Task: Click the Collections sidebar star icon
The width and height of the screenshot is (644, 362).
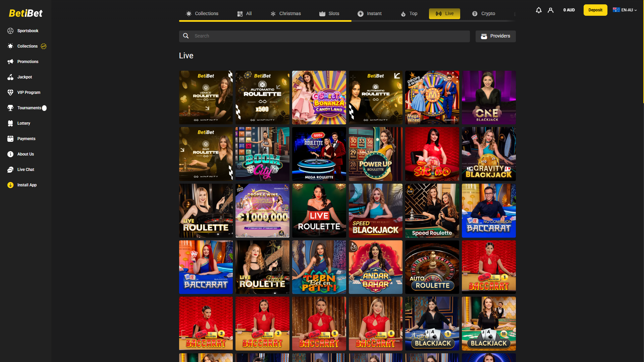Action: 10,46
